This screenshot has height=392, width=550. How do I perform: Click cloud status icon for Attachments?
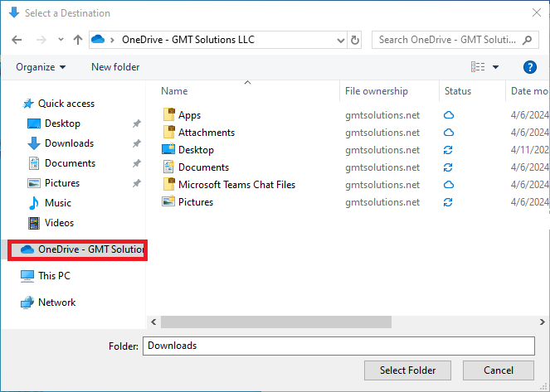coord(449,133)
